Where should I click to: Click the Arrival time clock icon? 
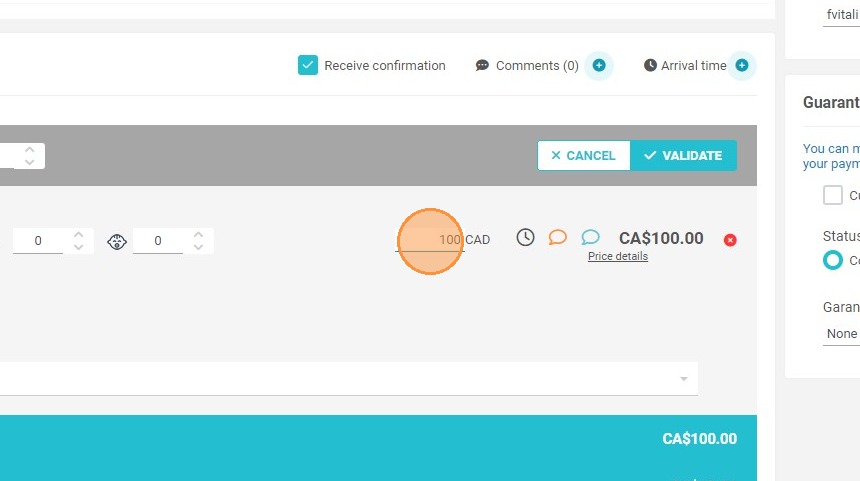click(x=650, y=65)
